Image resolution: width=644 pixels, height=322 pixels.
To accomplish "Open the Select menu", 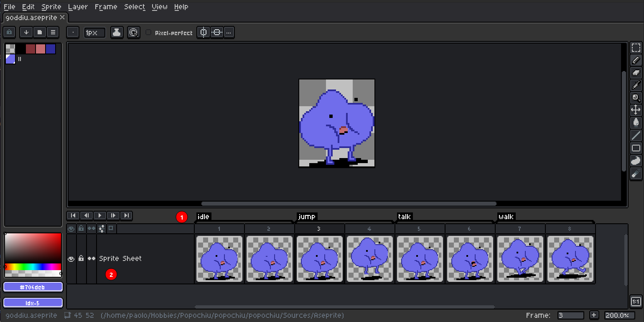I will 135,7.
